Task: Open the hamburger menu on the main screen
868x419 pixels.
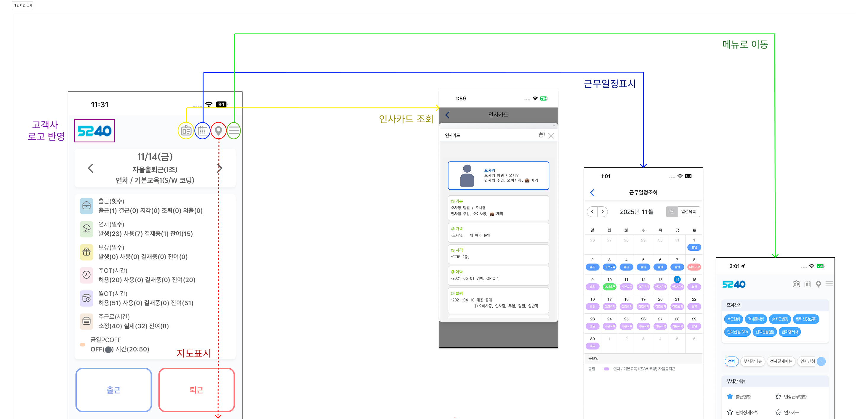Action: 234,131
